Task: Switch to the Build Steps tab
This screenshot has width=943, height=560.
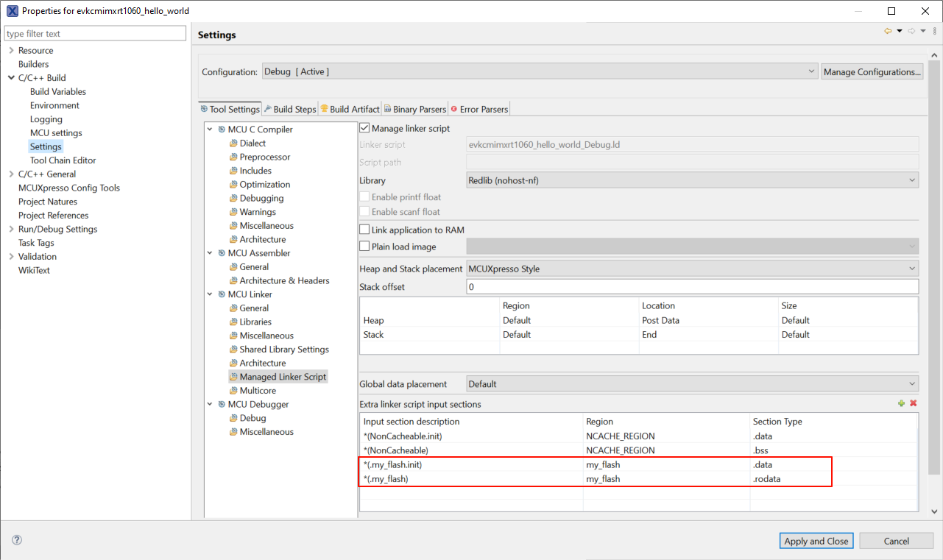Action: click(x=290, y=109)
